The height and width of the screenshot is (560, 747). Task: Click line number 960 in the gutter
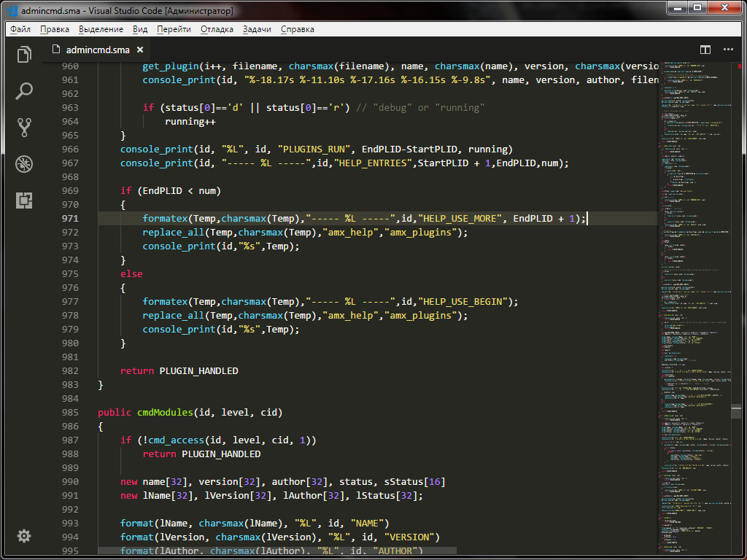tap(70, 66)
